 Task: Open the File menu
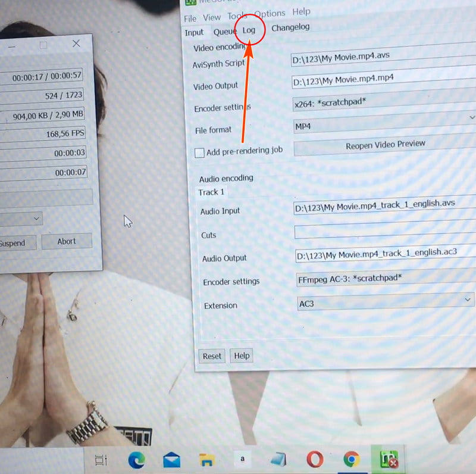click(x=190, y=19)
